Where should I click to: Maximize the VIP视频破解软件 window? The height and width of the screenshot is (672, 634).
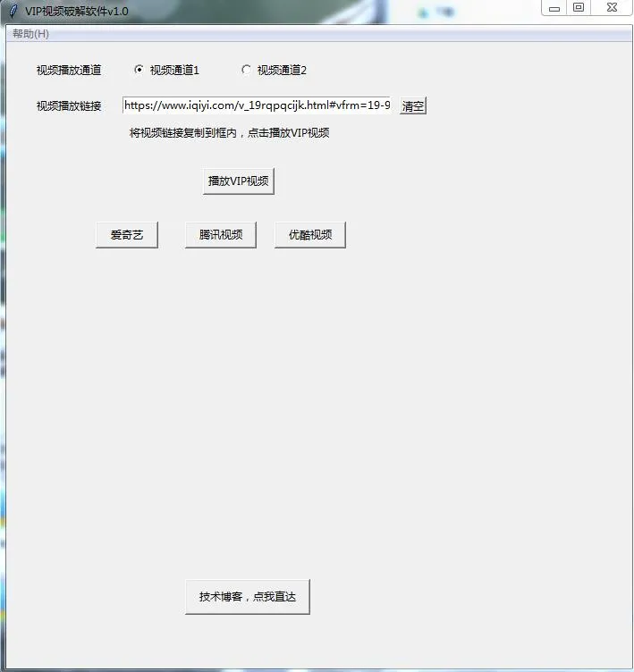[579, 8]
